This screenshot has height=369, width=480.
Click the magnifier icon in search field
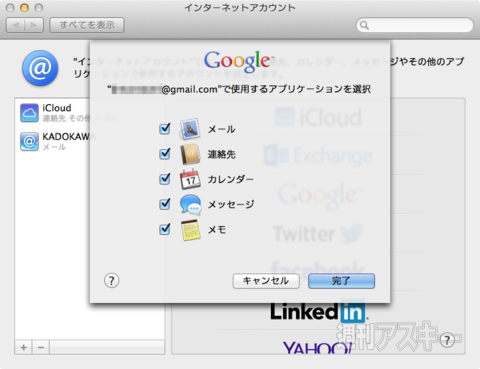pyautogui.click(x=364, y=25)
